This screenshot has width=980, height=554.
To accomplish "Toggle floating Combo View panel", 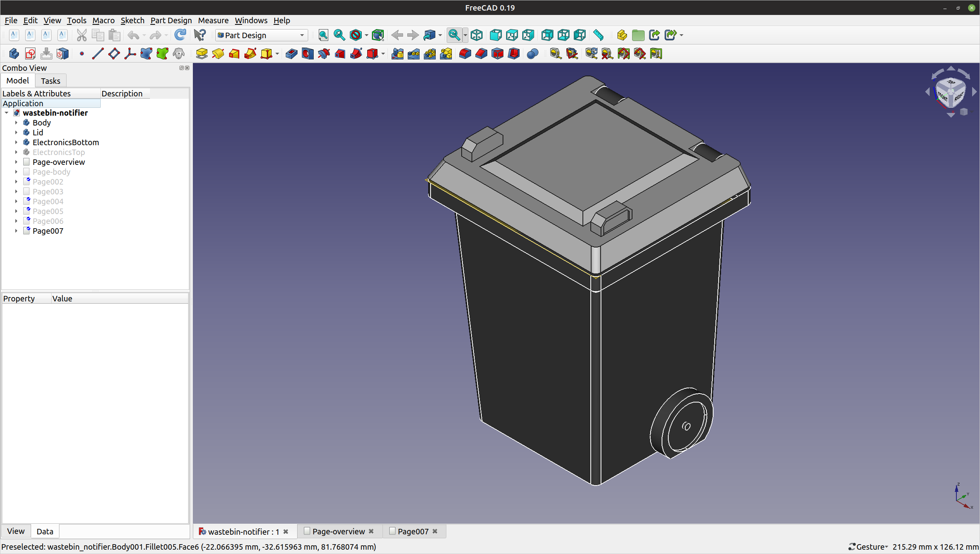I will (x=181, y=68).
